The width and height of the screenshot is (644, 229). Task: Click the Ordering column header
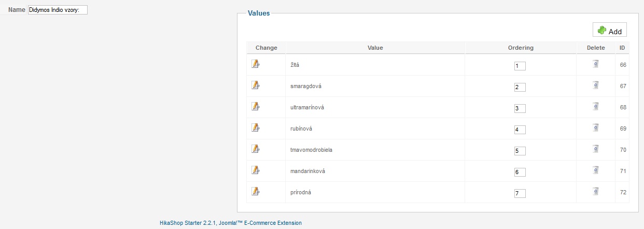521,48
